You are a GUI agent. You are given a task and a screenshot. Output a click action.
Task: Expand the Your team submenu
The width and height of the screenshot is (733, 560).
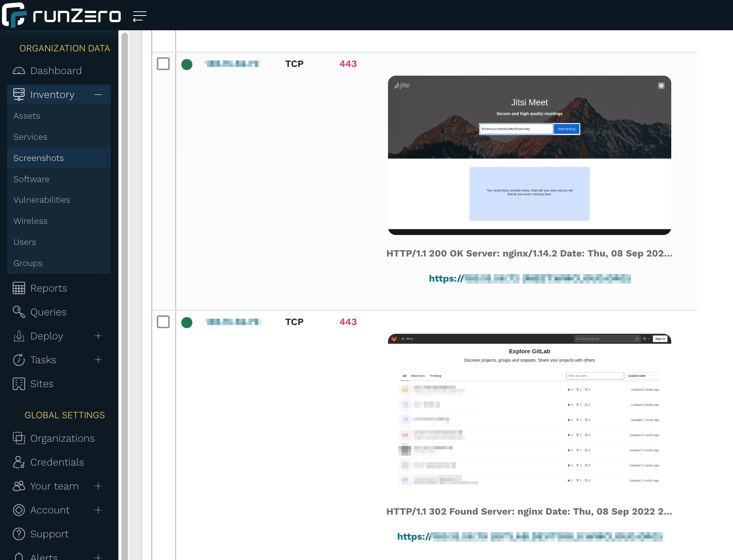click(x=98, y=486)
